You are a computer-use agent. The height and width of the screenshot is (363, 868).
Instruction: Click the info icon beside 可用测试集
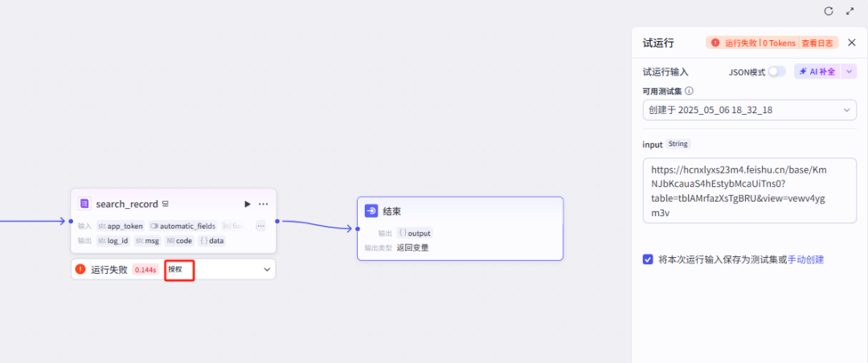[x=690, y=92]
